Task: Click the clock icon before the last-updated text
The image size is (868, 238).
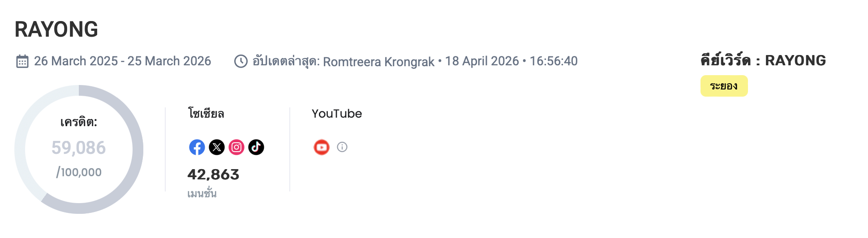Action: [x=241, y=61]
